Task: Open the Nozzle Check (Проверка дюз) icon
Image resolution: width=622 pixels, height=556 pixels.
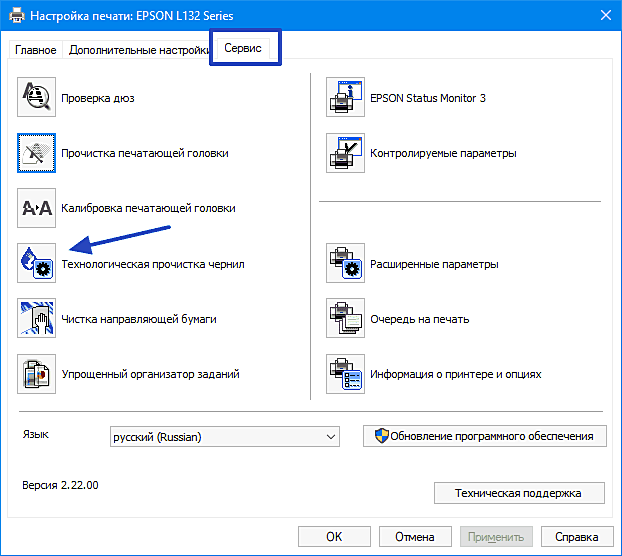Action: click(x=36, y=97)
